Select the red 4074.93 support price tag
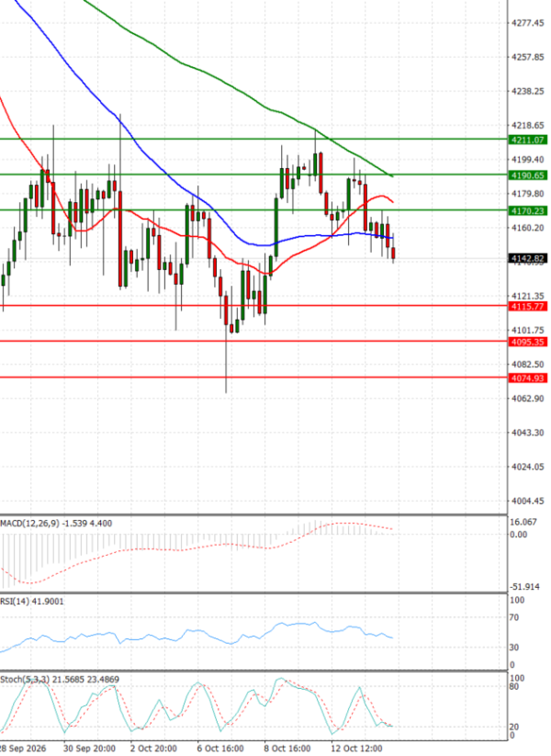This screenshot has height=756, width=551. click(528, 378)
